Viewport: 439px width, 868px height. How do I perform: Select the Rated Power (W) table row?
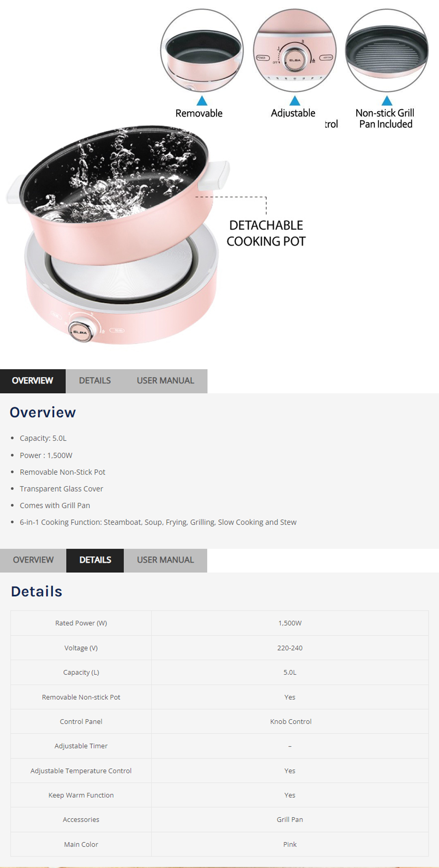point(219,623)
